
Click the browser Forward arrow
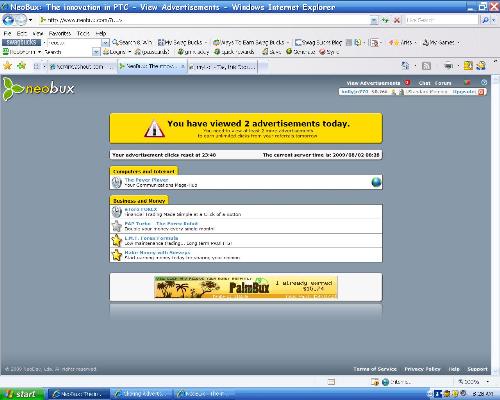pyautogui.click(x=21, y=20)
